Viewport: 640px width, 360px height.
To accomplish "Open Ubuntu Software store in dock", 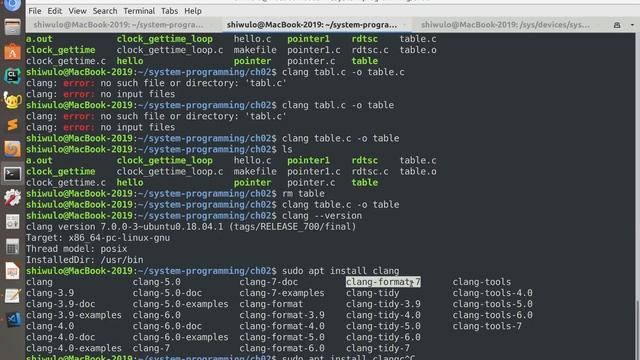I will point(12,52).
